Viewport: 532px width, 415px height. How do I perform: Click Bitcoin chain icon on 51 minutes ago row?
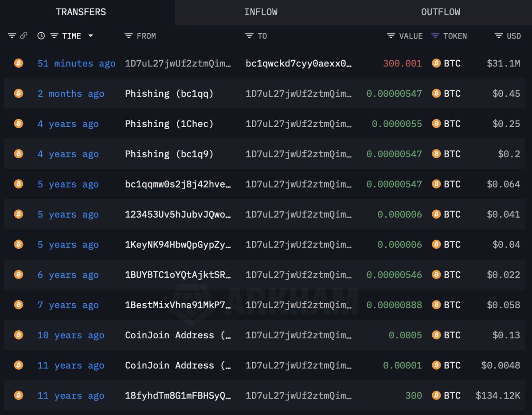18,63
